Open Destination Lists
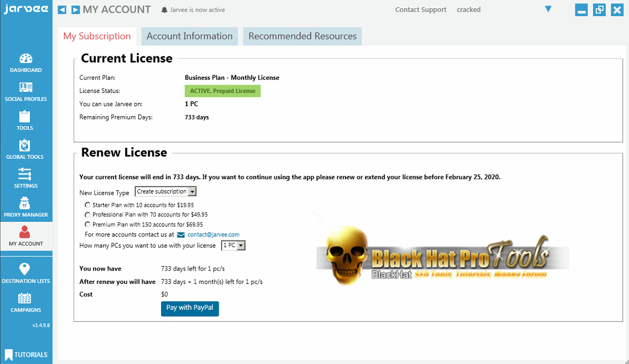Viewport: 629px width, 364px height. [x=25, y=273]
